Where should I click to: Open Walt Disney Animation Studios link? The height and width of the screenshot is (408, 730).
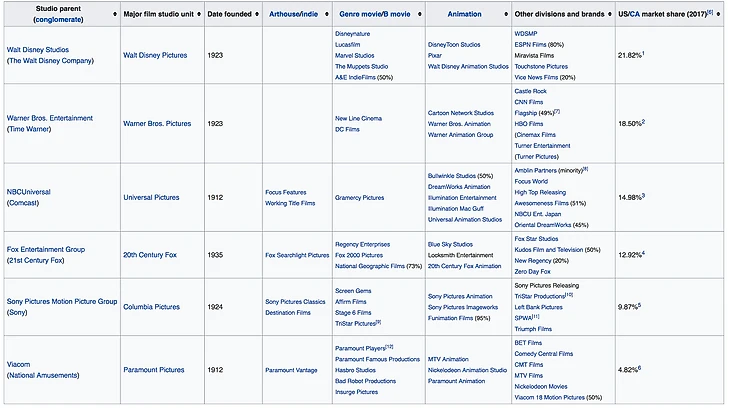click(x=468, y=67)
